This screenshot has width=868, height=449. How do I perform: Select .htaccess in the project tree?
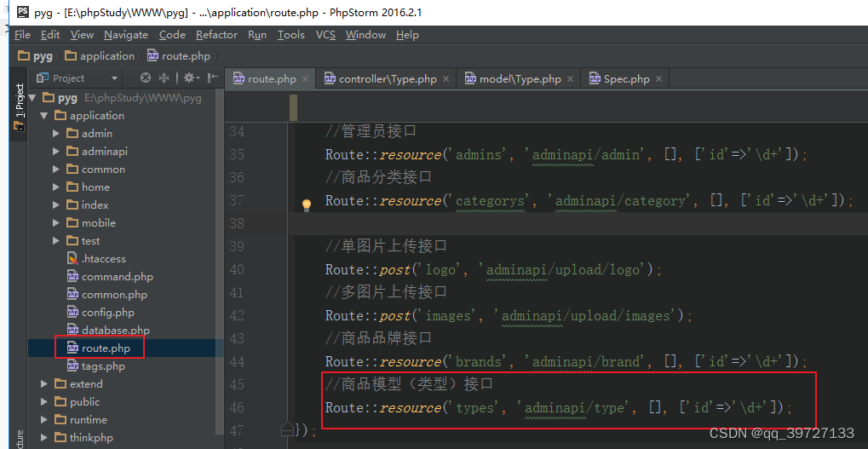pos(96,258)
